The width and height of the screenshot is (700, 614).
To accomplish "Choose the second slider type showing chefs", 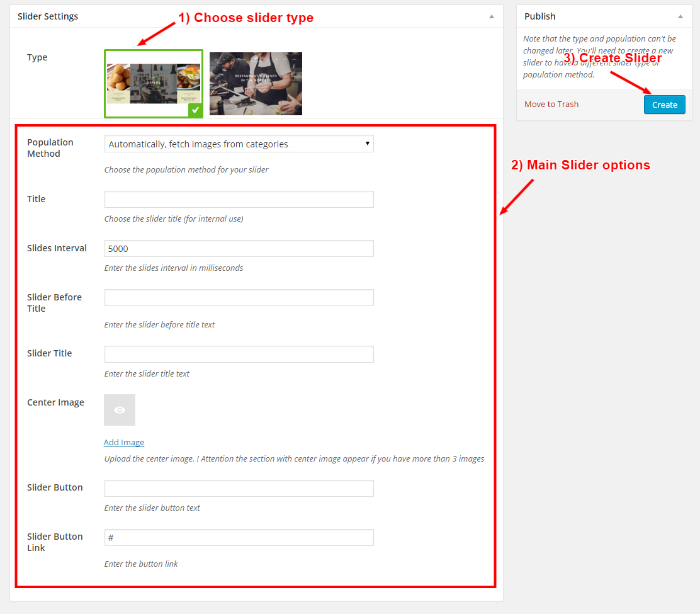I will click(256, 84).
